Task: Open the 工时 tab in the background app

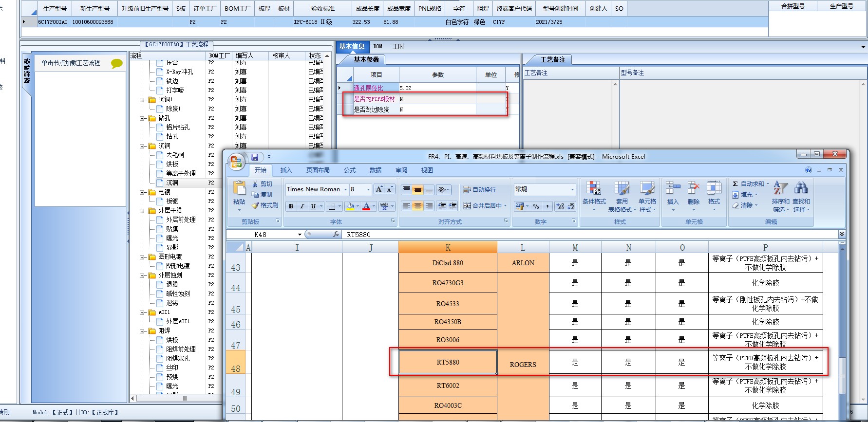Action: (398, 47)
